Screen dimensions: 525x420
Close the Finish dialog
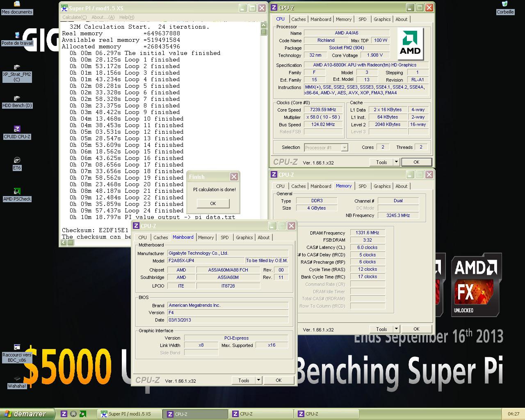[234, 177]
